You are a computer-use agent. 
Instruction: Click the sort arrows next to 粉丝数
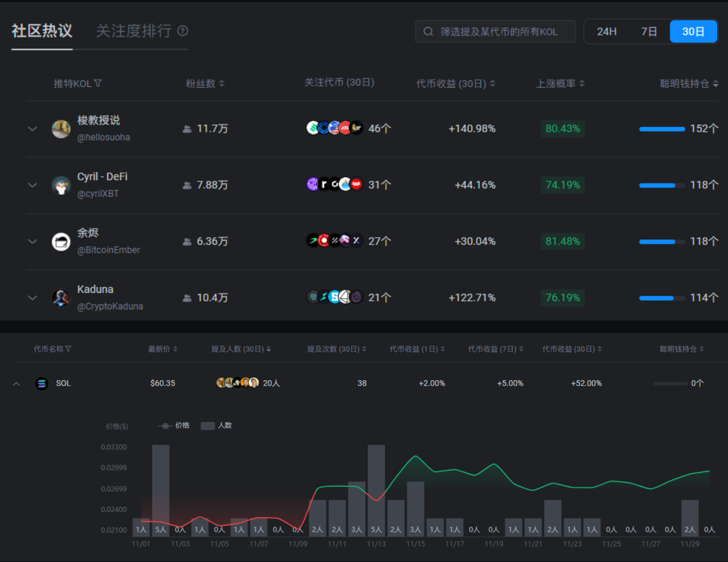coord(222,83)
